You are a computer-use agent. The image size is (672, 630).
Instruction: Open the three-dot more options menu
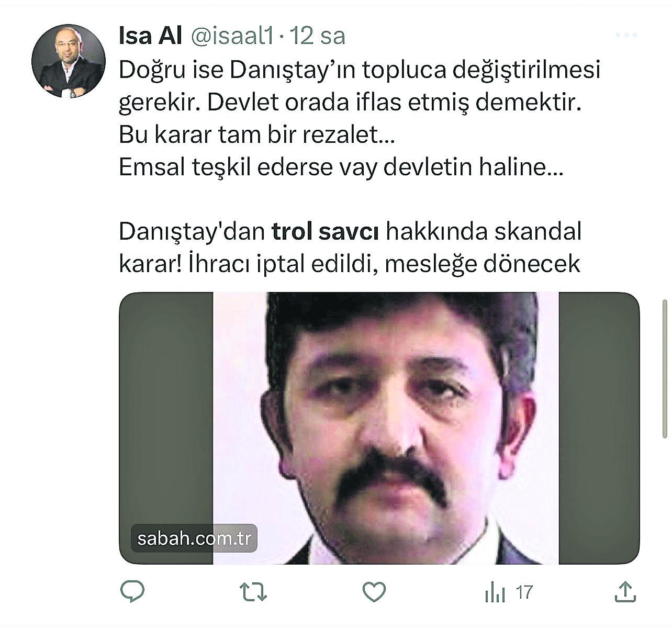click(x=626, y=36)
